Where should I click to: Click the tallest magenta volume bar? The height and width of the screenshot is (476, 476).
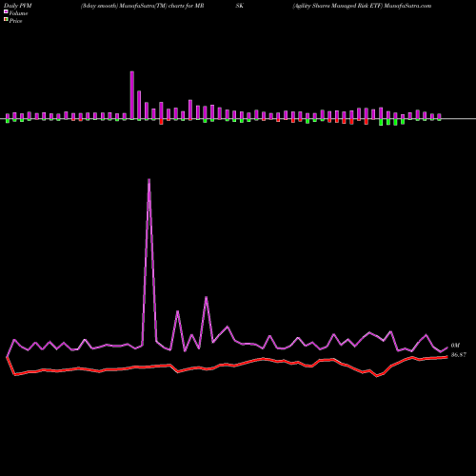point(132,95)
